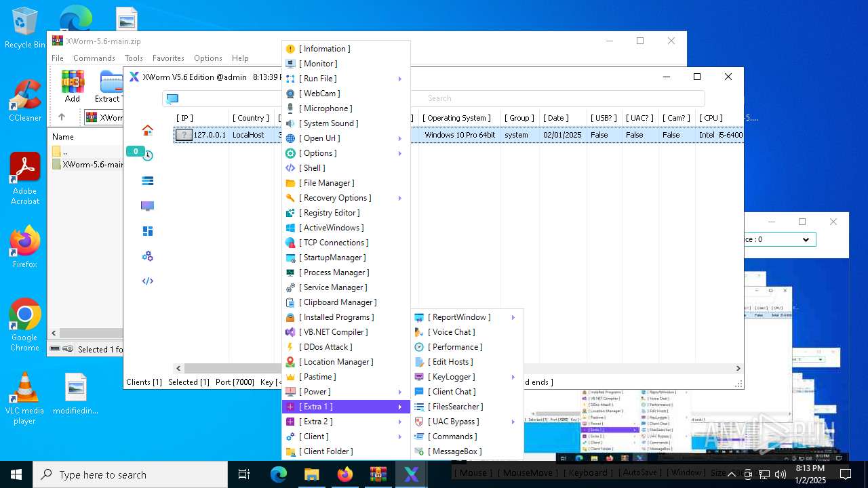
Task: Open the KeyLogger submenu entry
Action: (x=467, y=377)
